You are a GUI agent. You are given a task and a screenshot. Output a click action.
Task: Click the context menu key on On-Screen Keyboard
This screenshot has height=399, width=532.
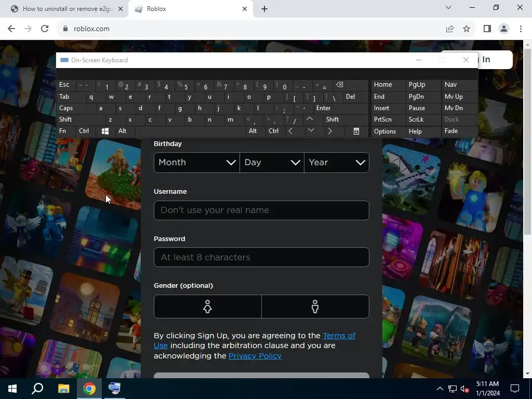[x=356, y=131]
